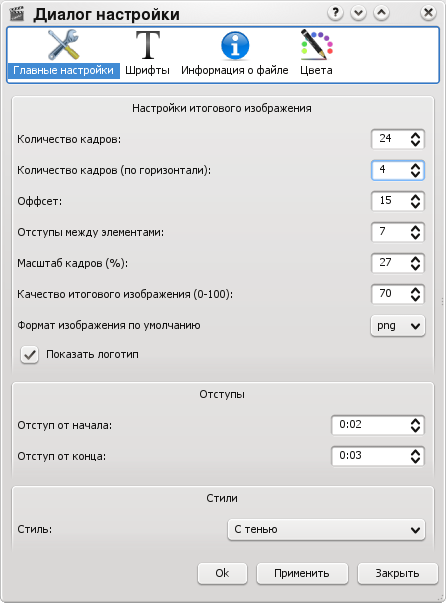Image resolution: width=446 pixels, height=603 pixels.
Task: Close the Диалог настройки window
Action: point(428,13)
